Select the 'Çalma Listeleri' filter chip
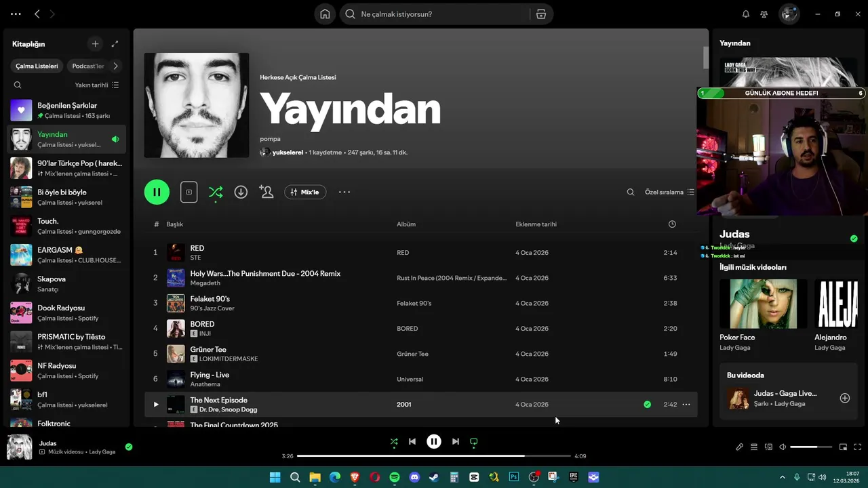The width and height of the screenshot is (868, 488). tap(37, 66)
